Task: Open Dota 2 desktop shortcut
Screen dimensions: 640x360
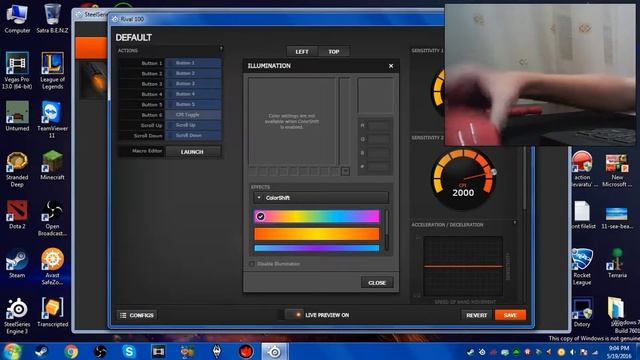Action: (17, 214)
